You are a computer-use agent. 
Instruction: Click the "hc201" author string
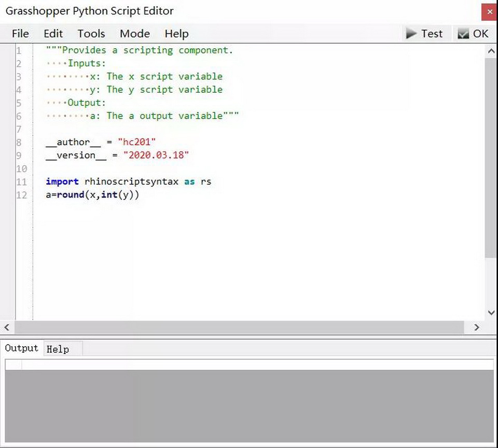[x=136, y=142]
